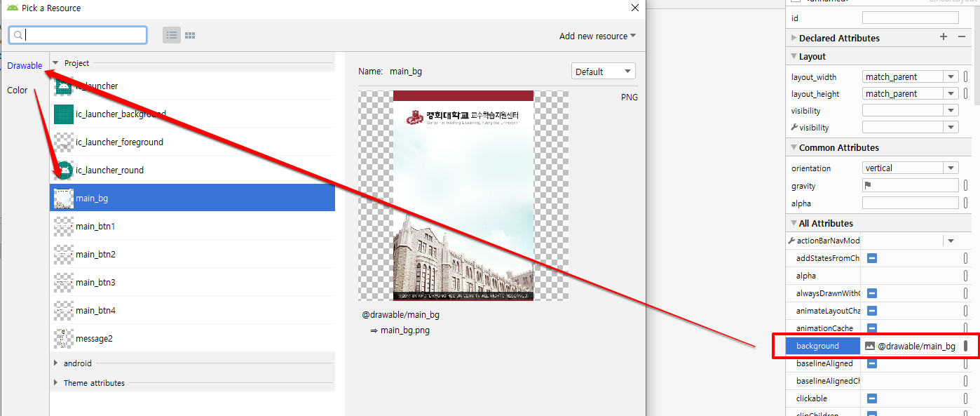
Task: Select the Drawable resource type tab
Action: (x=25, y=65)
